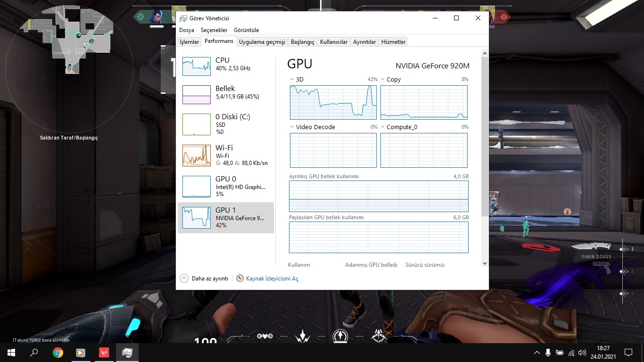Switch to the İşlemler tab
Image resolution: width=644 pixels, height=362 pixels.
[189, 42]
